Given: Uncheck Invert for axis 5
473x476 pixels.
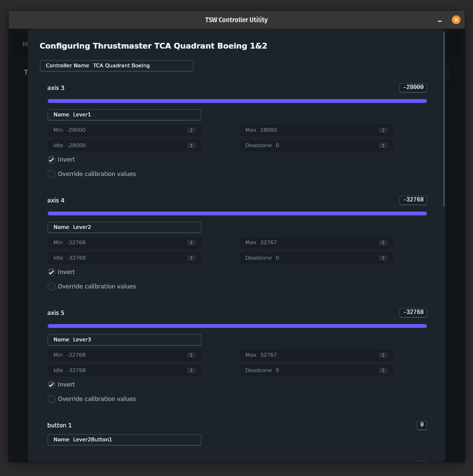Looking at the screenshot, I should click(x=51, y=384).
